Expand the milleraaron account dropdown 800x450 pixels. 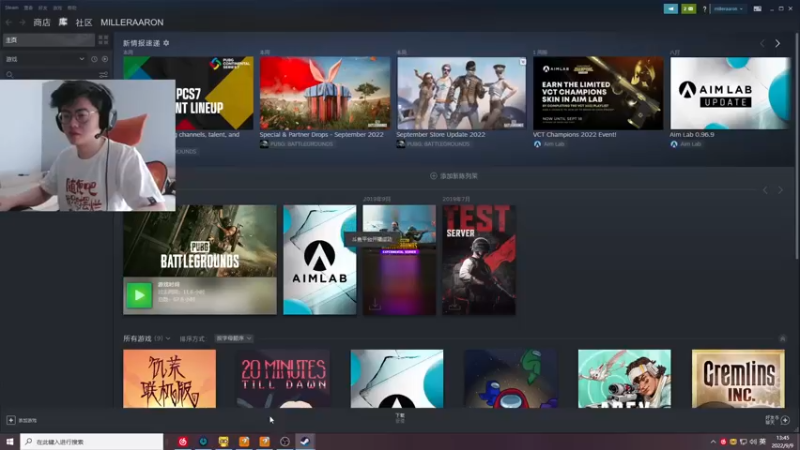[728, 9]
